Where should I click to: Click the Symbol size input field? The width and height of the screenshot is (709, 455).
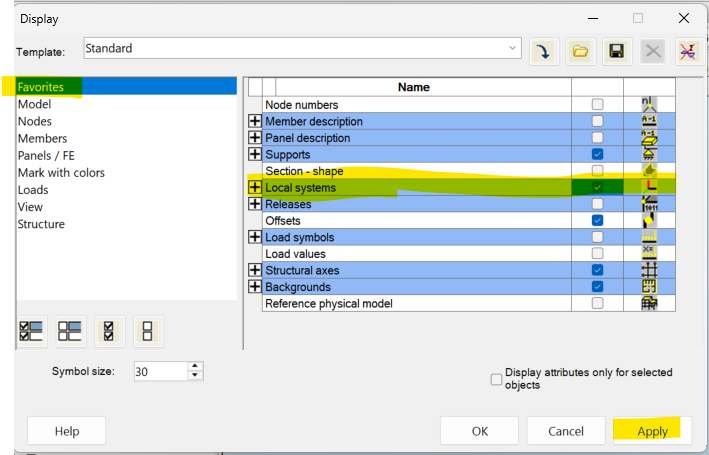(161, 371)
